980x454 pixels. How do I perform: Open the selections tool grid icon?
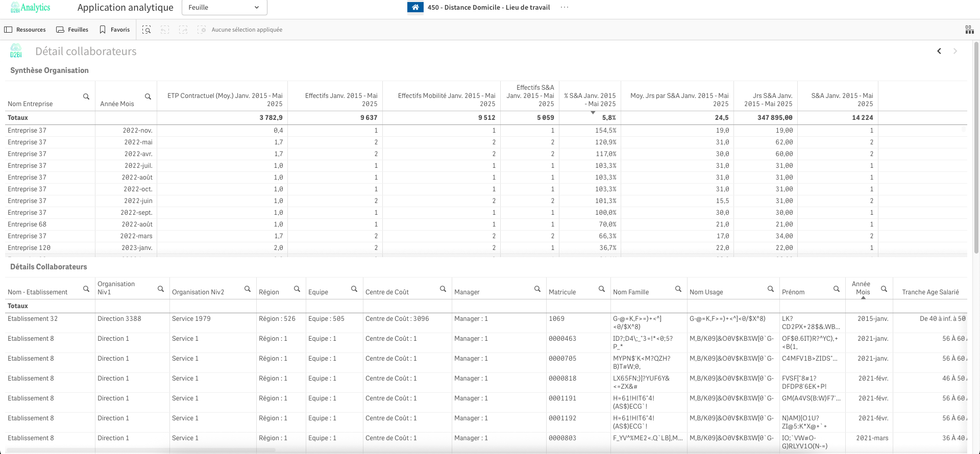[969, 30]
